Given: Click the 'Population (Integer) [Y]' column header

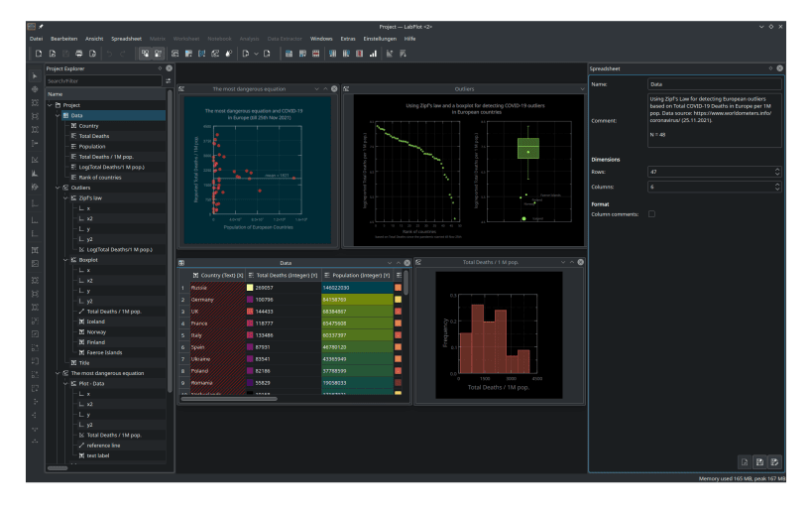Looking at the screenshot, I should coord(357,275).
